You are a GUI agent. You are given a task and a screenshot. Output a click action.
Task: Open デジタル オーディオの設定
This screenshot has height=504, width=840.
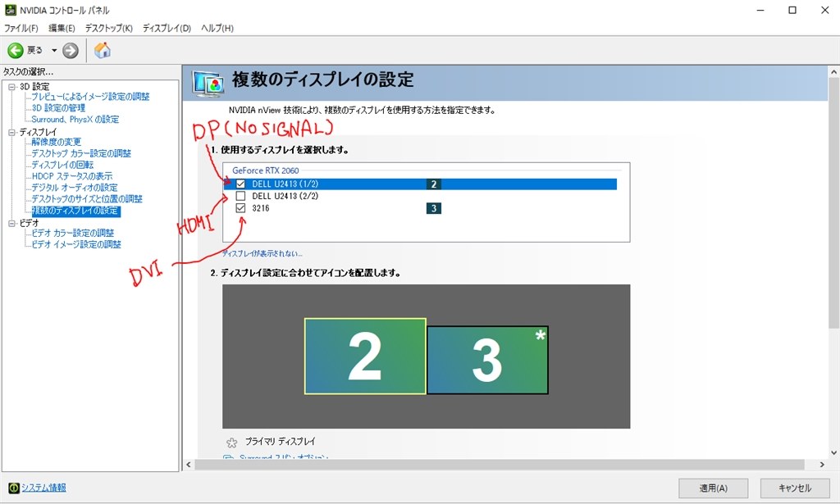74,188
